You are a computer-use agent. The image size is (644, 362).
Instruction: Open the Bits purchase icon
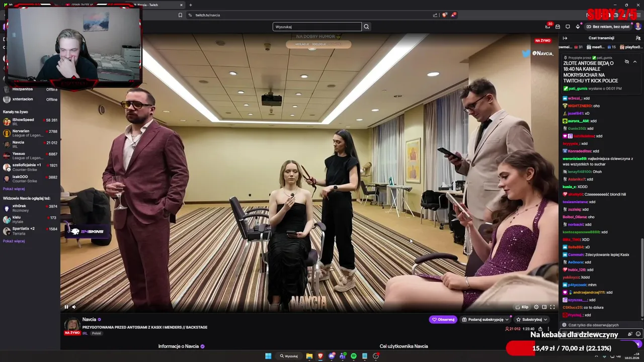click(578, 27)
